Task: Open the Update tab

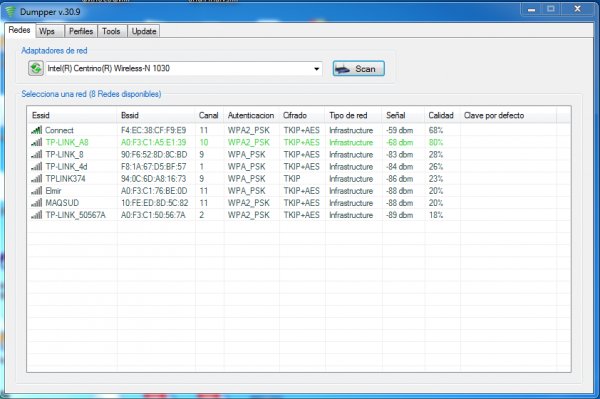Action: (x=144, y=31)
